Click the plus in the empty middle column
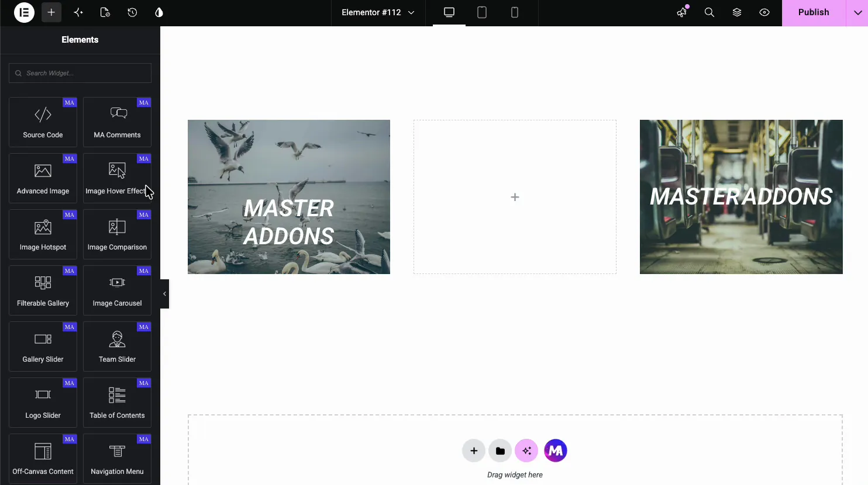Image resolution: width=868 pixels, height=485 pixels. [515, 197]
